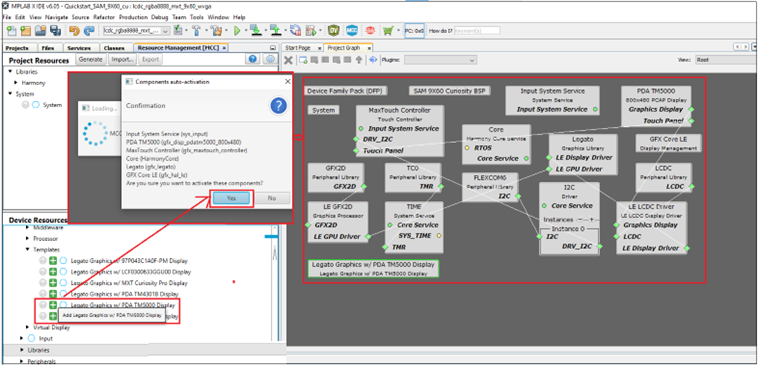Click the Undo toolbar icon
The height and width of the screenshot is (367, 758).
(x=74, y=30)
